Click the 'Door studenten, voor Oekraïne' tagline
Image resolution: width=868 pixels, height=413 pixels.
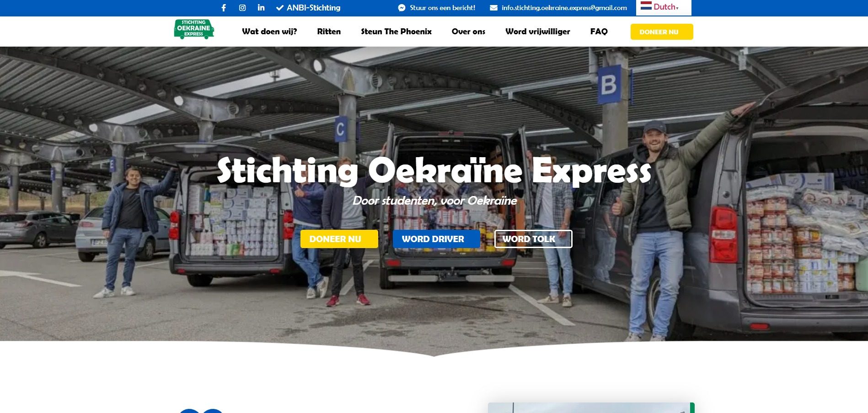435,201
